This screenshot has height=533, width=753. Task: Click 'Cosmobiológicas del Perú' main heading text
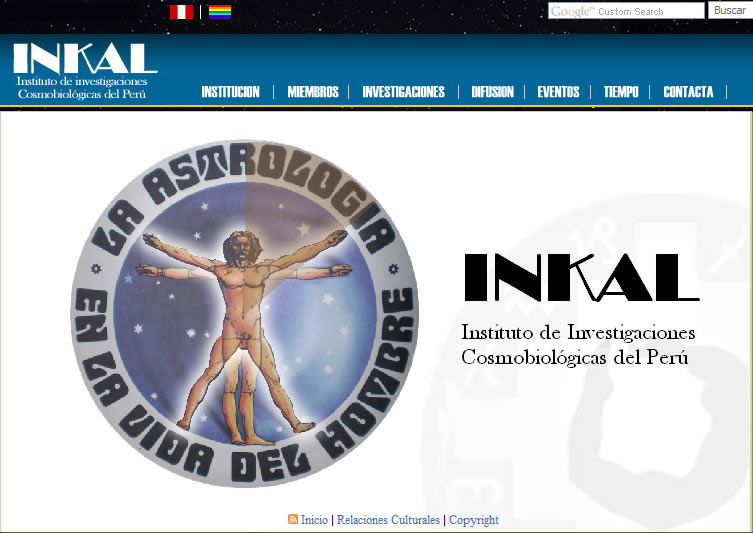(x=575, y=358)
